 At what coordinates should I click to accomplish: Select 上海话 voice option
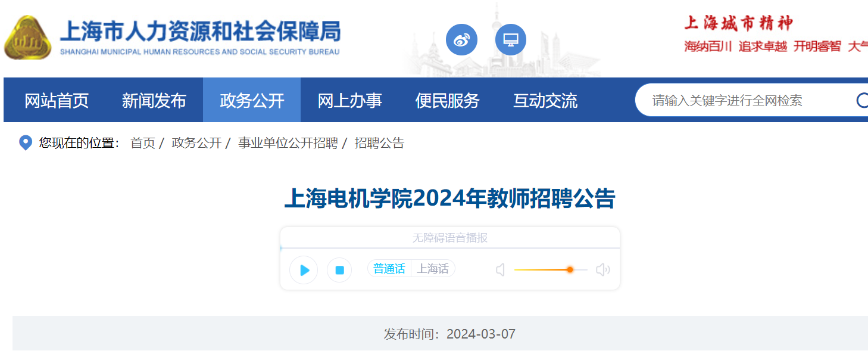pos(433,269)
